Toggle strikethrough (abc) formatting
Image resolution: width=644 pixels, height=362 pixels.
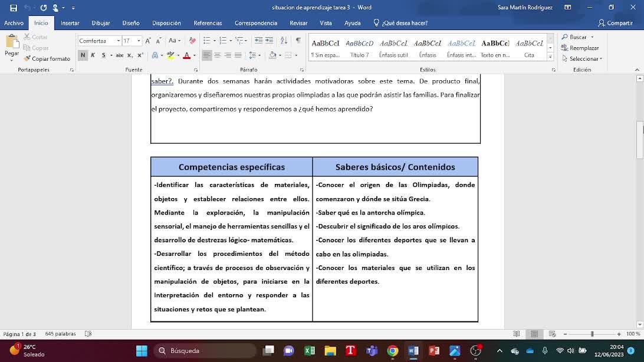[x=120, y=55]
